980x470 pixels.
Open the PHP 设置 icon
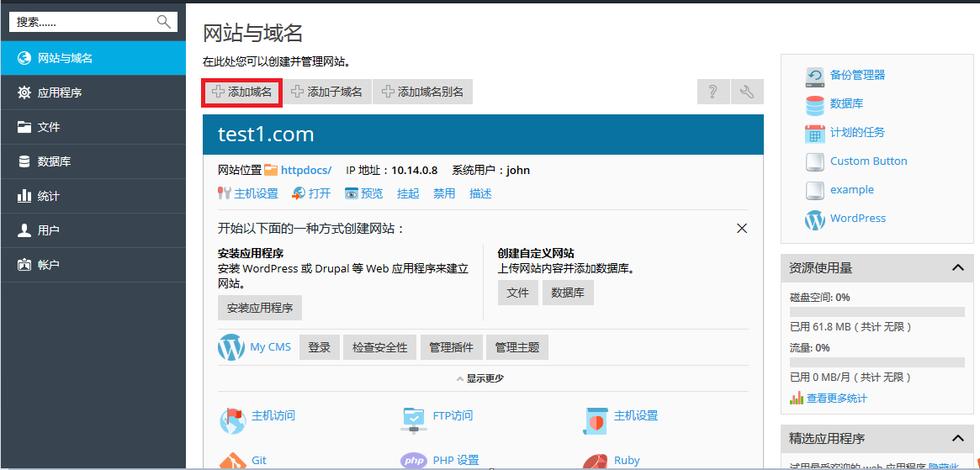pyautogui.click(x=414, y=460)
